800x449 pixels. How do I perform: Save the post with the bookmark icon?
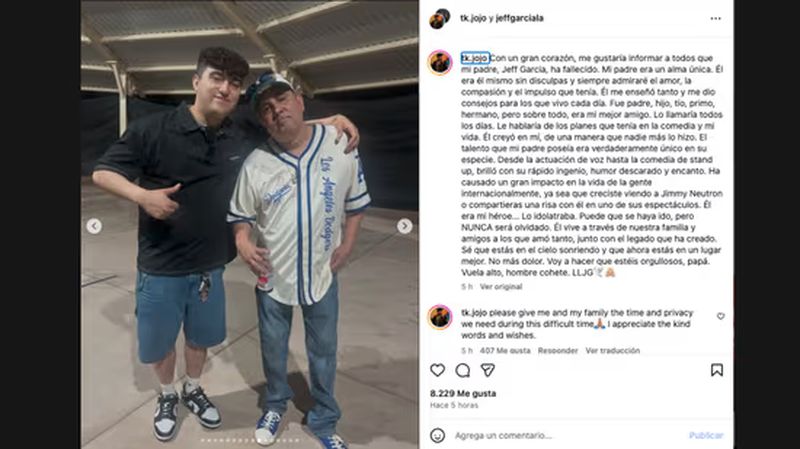tap(717, 370)
